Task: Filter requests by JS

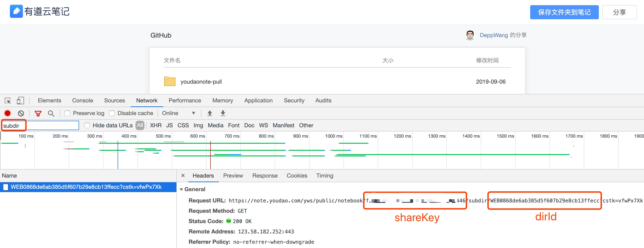Action: point(170,125)
